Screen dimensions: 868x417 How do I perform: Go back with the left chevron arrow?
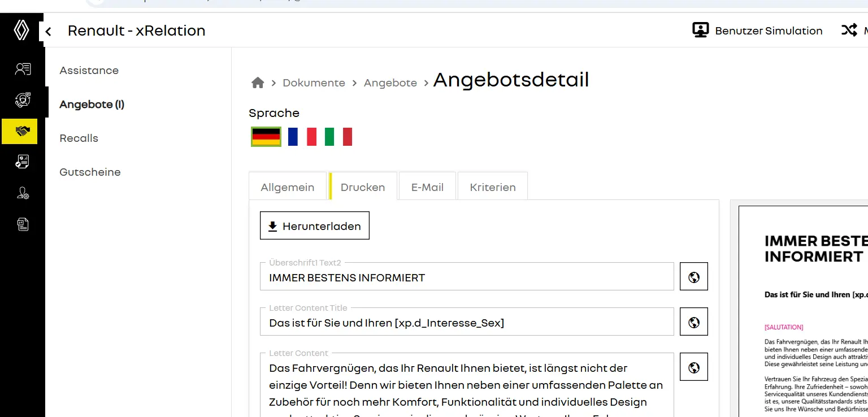point(49,32)
